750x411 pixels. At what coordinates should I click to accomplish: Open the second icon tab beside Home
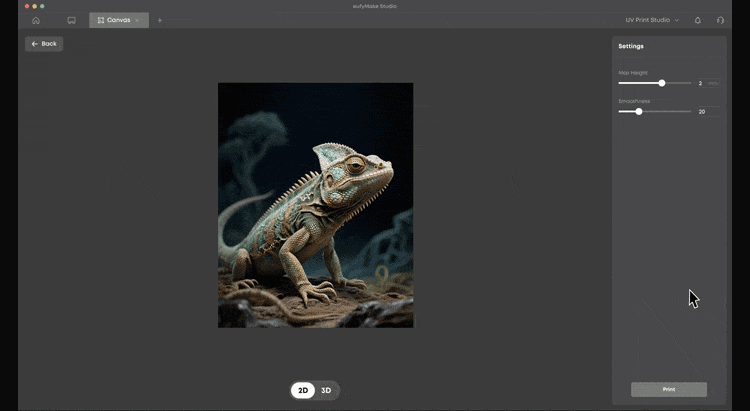pos(71,20)
